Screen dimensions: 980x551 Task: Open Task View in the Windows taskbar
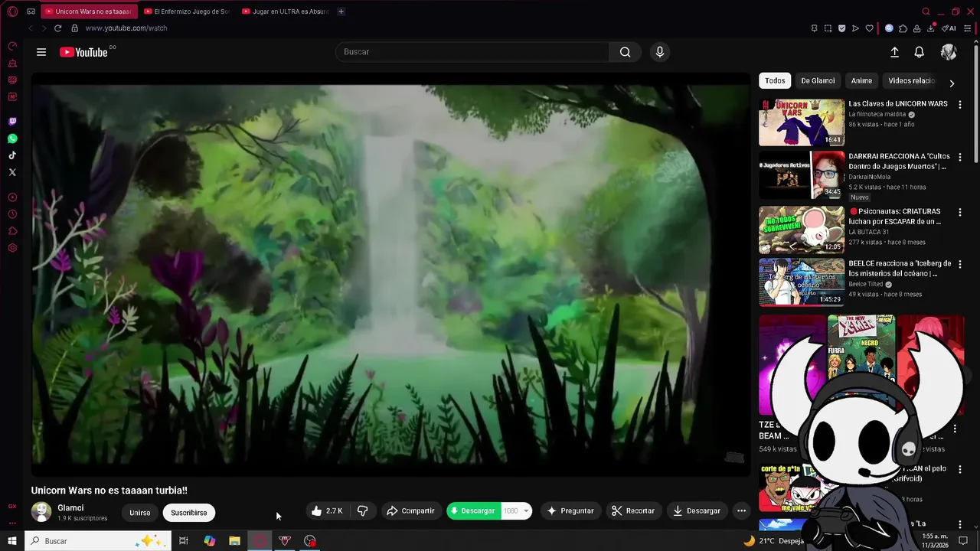pos(184,541)
